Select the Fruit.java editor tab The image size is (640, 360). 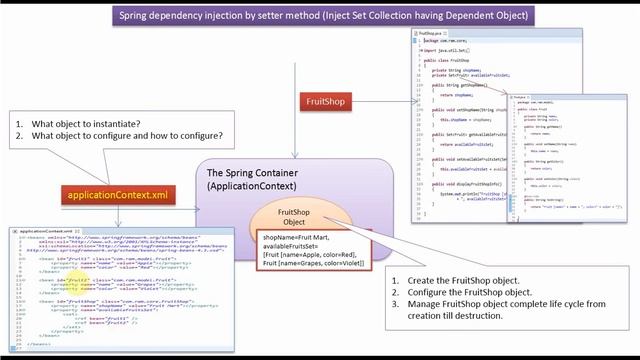point(520,97)
